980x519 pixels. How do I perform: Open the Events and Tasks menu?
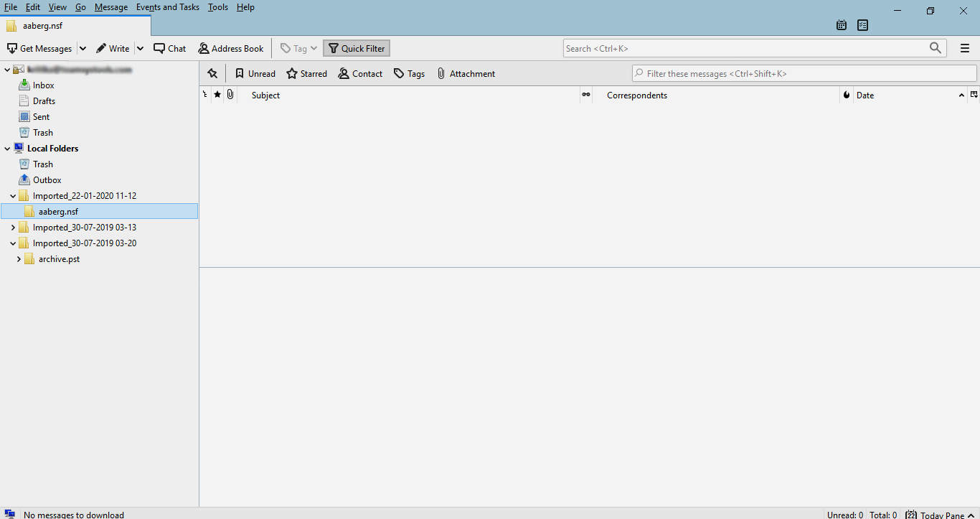[167, 7]
